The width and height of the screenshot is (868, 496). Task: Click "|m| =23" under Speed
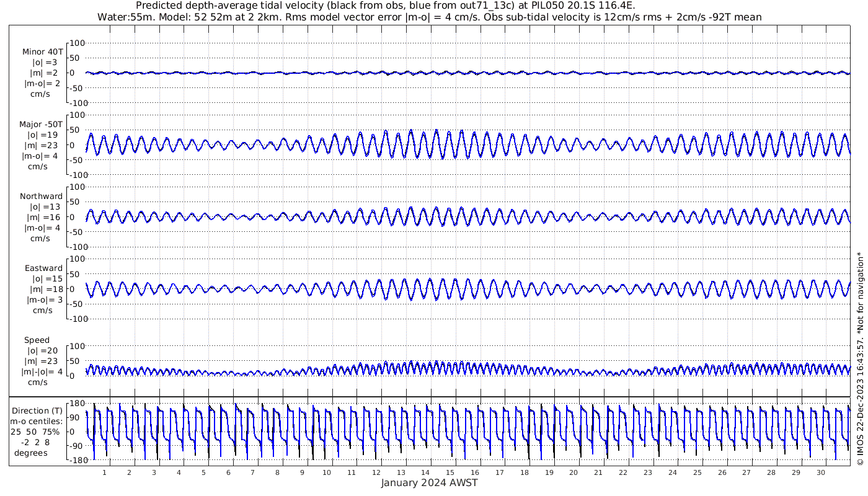point(42,361)
